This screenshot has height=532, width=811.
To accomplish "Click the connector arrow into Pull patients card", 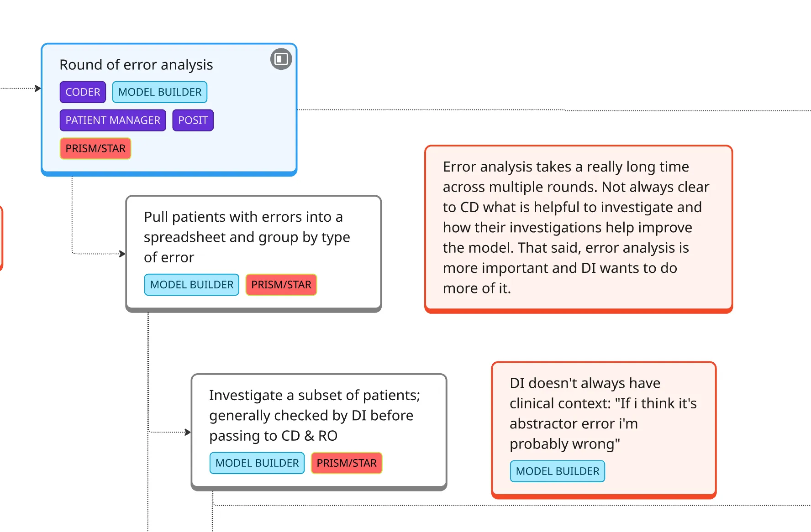I will (x=121, y=254).
